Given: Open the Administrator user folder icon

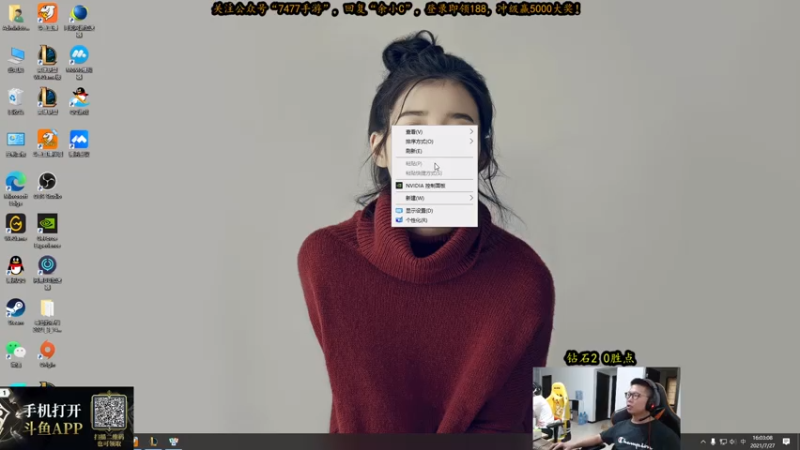Looking at the screenshot, I should 16,16.
